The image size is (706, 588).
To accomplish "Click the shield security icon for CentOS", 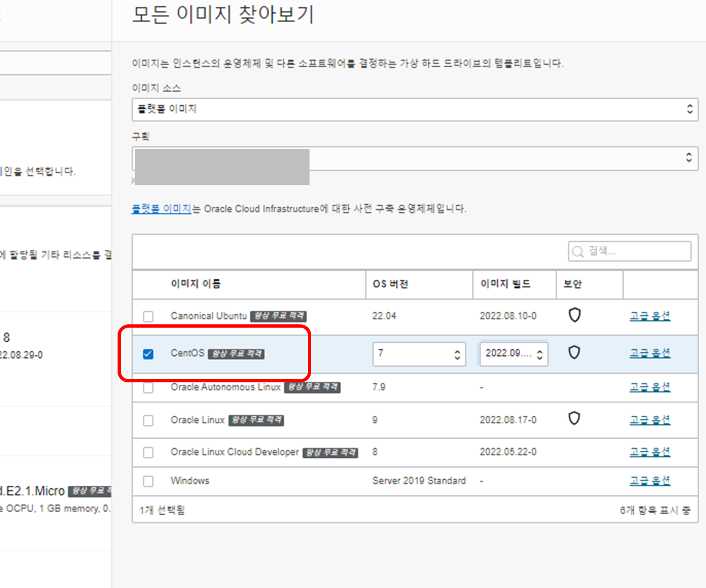I will click(x=574, y=352).
